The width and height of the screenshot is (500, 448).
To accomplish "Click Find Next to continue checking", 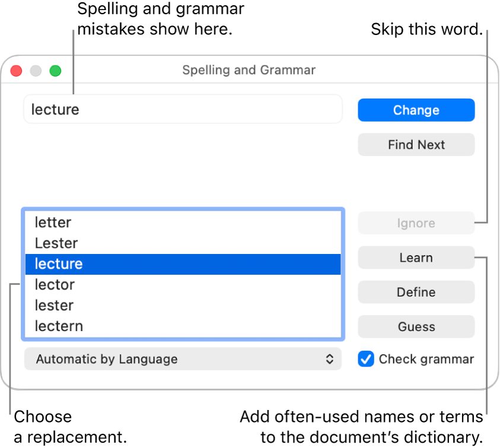I will click(416, 144).
